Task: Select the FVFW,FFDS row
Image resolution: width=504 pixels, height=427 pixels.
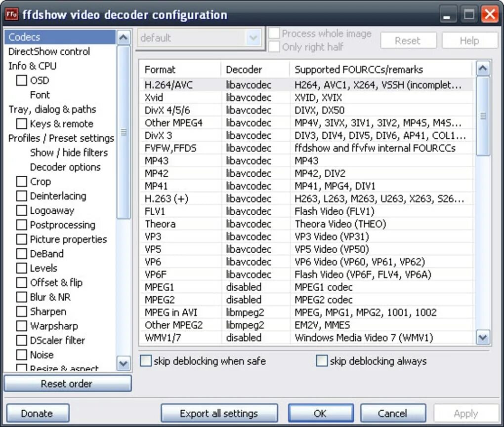Action: 307,148
